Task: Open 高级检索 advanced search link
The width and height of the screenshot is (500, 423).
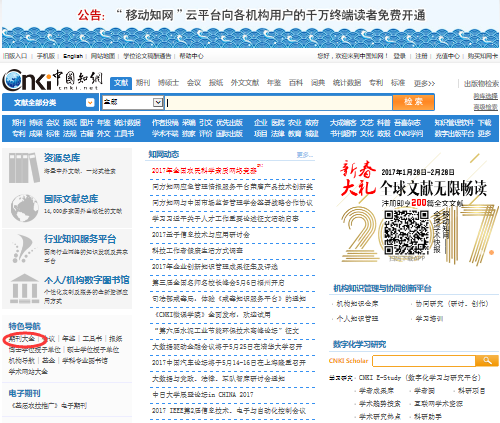Action: coord(486,107)
